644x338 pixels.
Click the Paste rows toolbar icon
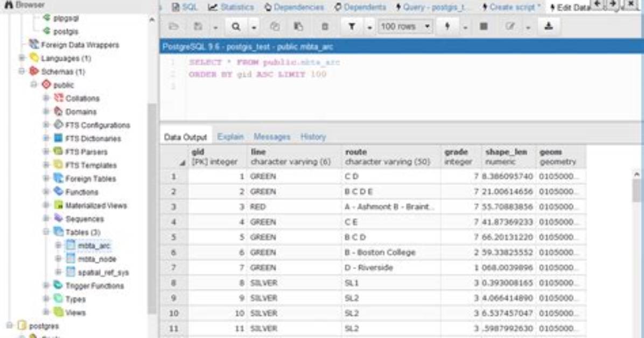coord(299,27)
